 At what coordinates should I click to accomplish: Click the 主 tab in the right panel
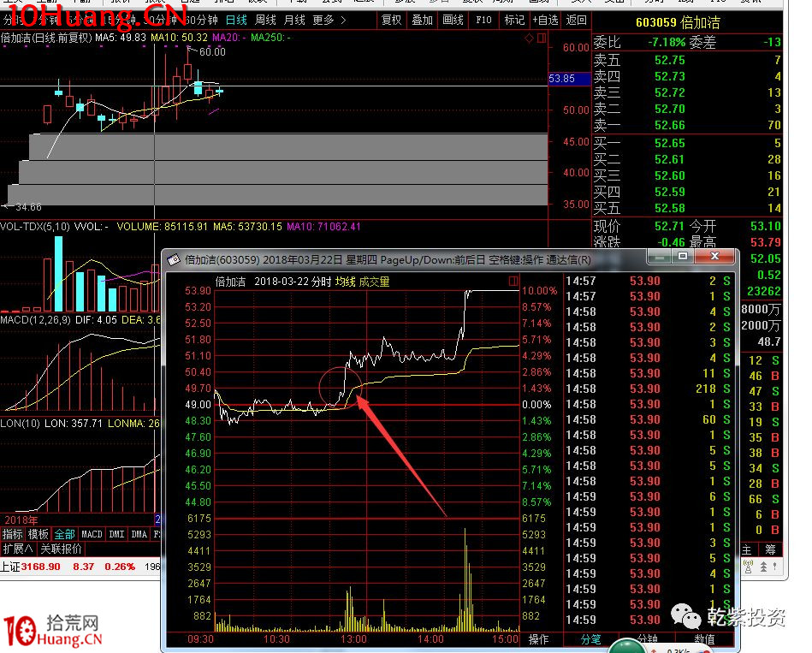point(747,549)
